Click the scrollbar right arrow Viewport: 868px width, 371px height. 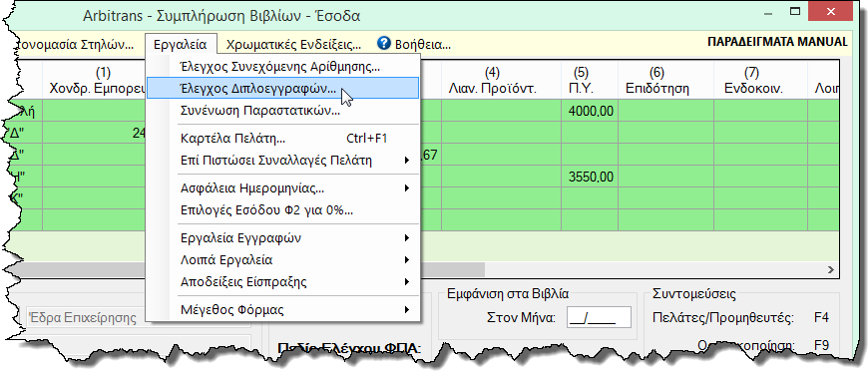click(831, 269)
